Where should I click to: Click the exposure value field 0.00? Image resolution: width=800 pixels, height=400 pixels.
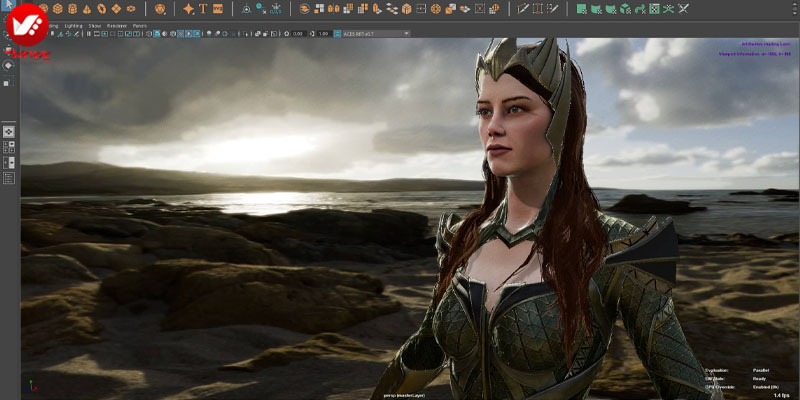pyautogui.click(x=298, y=33)
